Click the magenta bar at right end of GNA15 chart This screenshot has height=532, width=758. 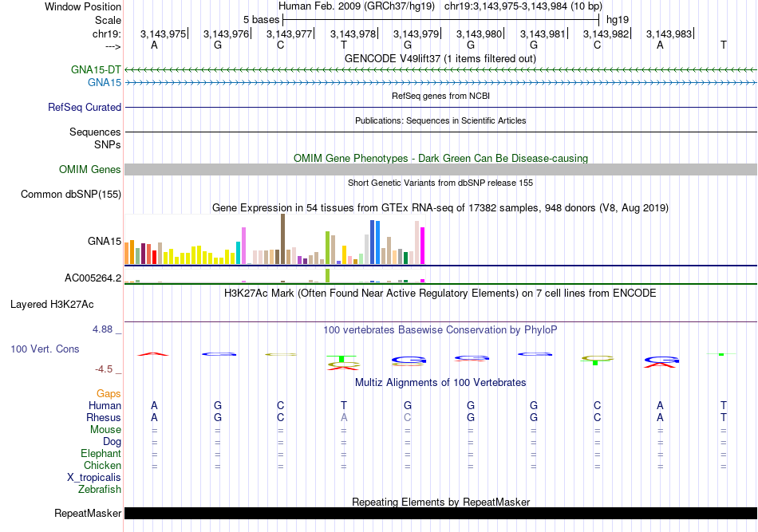point(423,246)
